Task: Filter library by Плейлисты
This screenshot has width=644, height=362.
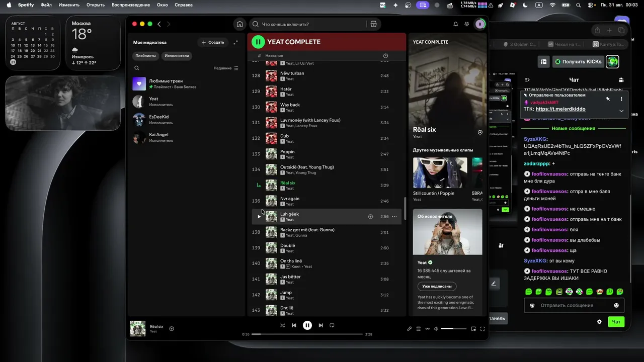Action: pos(146,56)
